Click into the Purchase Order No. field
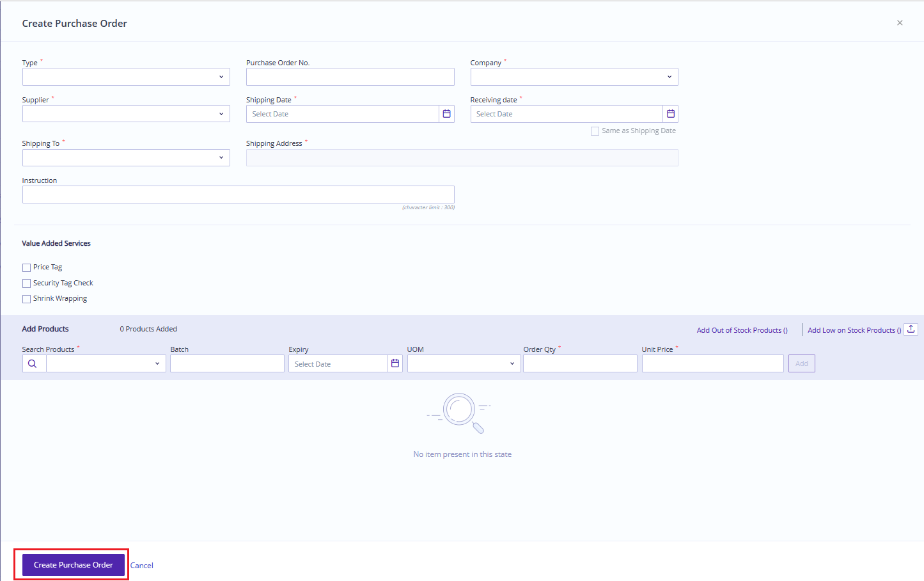Screen dimensions: 924x581 point(350,76)
